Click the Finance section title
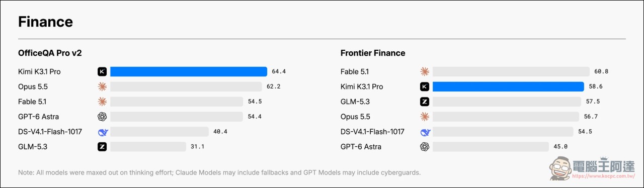The height and width of the screenshot is (188, 644). (x=45, y=22)
